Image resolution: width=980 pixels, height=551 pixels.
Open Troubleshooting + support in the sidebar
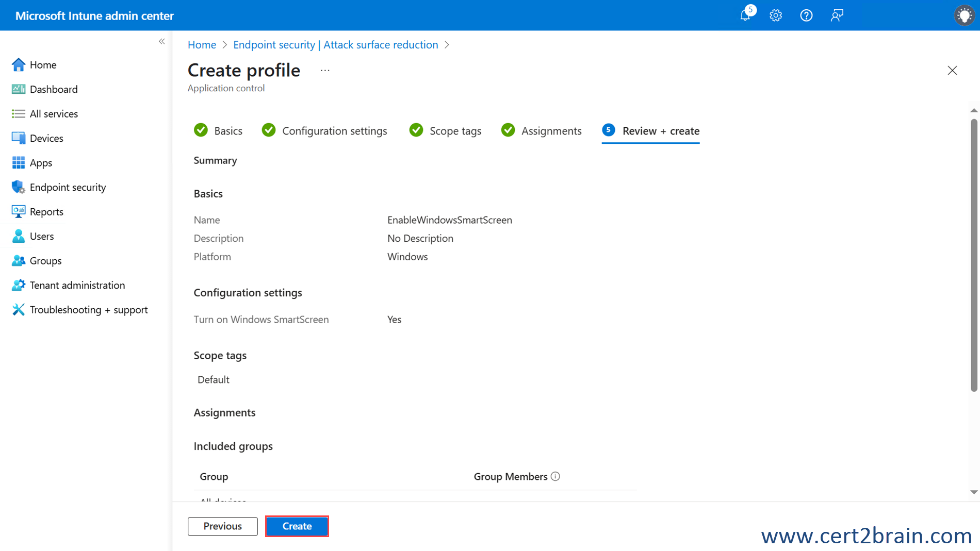[x=89, y=310]
